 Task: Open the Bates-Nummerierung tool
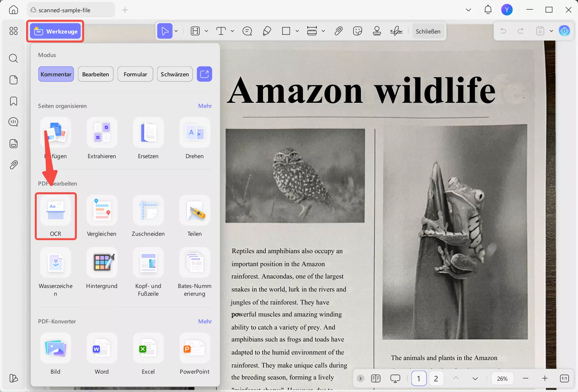(195, 272)
